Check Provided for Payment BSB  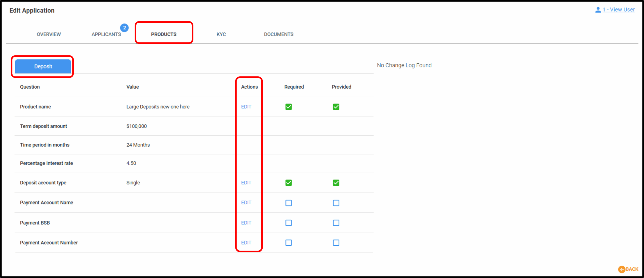336,223
